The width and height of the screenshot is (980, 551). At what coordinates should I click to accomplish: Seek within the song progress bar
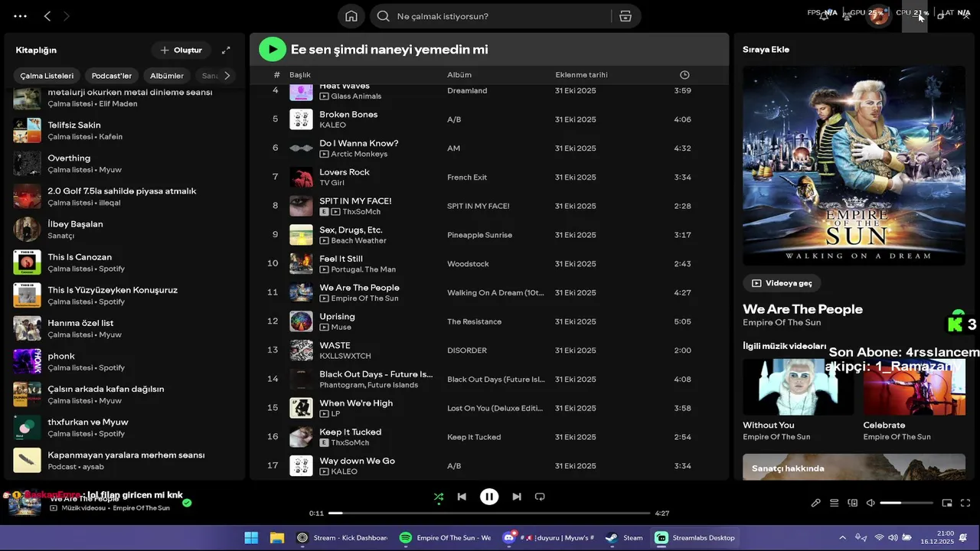(489, 513)
